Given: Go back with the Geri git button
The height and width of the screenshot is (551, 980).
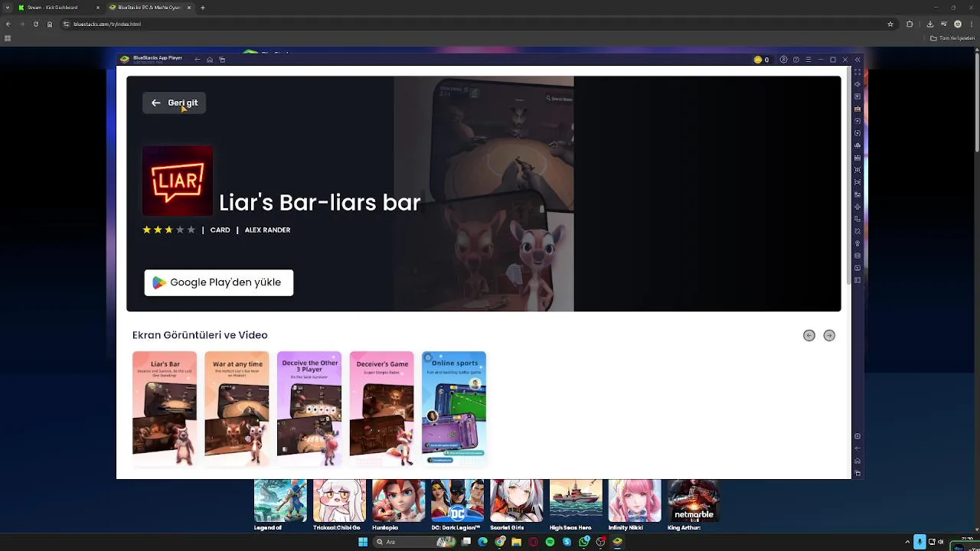Looking at the screenshot, I should point(174,103).
